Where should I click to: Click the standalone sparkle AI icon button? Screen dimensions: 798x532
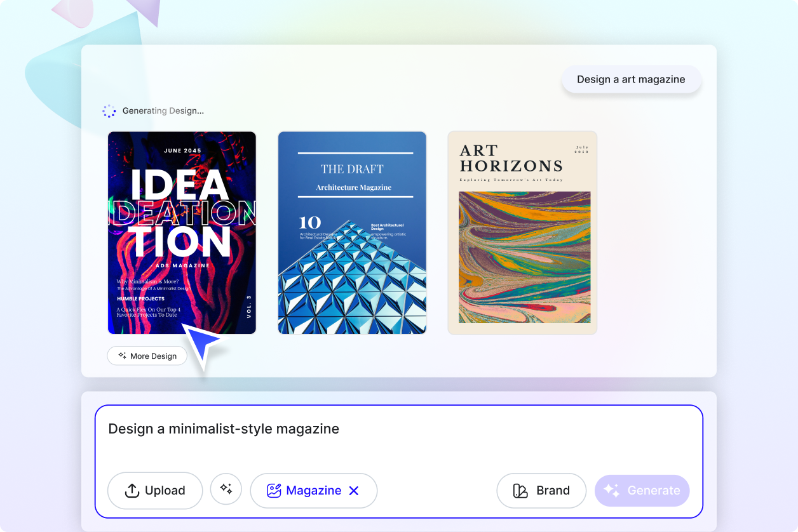click(226, 489)
